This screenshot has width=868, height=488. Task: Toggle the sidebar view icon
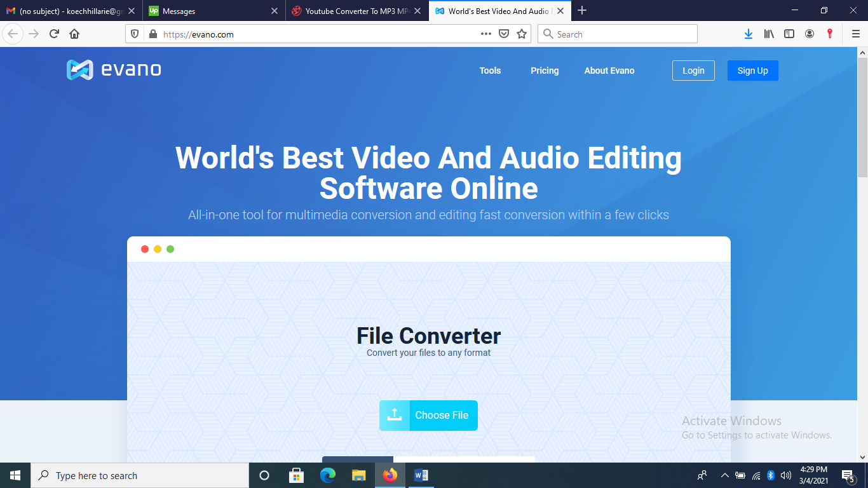click(x=789, y=34)
